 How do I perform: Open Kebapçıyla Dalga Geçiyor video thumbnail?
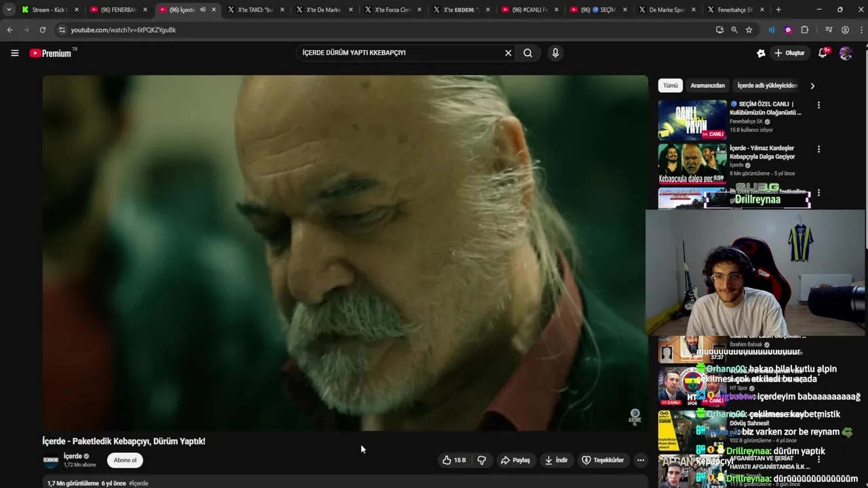click(692, 163)
